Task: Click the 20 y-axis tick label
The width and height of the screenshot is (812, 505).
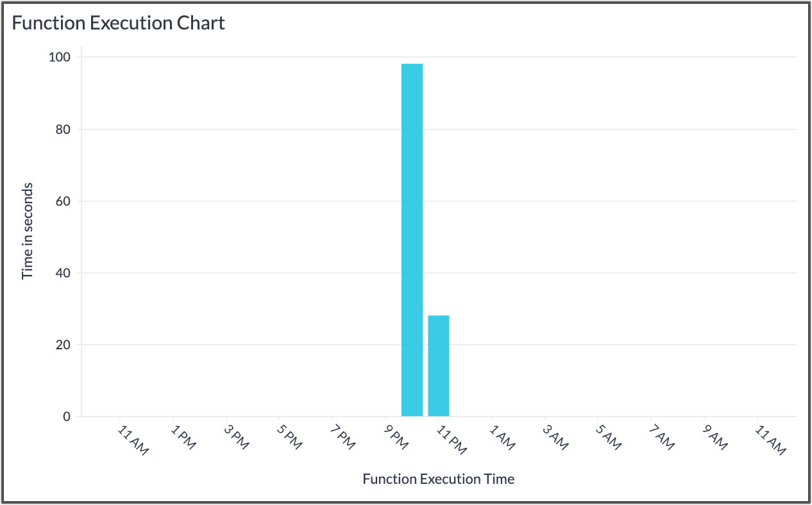Action: [x=63, y=345]
